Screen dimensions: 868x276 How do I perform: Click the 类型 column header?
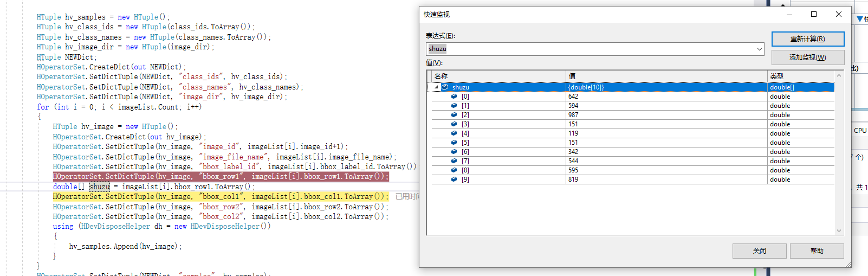click(800, 76)
